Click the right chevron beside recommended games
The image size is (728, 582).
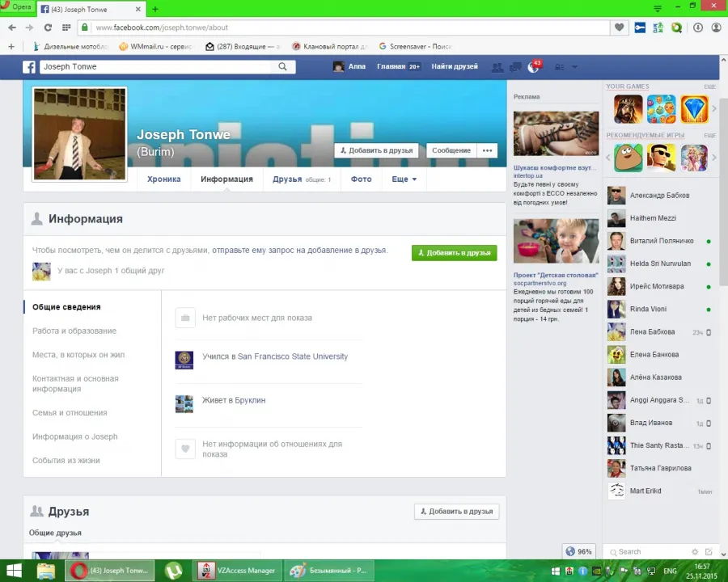pos(714,158)
